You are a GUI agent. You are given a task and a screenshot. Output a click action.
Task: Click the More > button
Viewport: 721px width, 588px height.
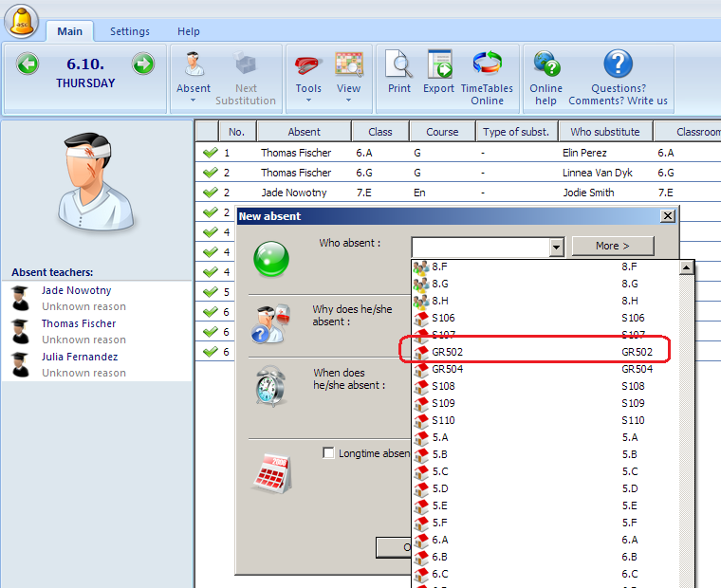[x=612, y=246]
